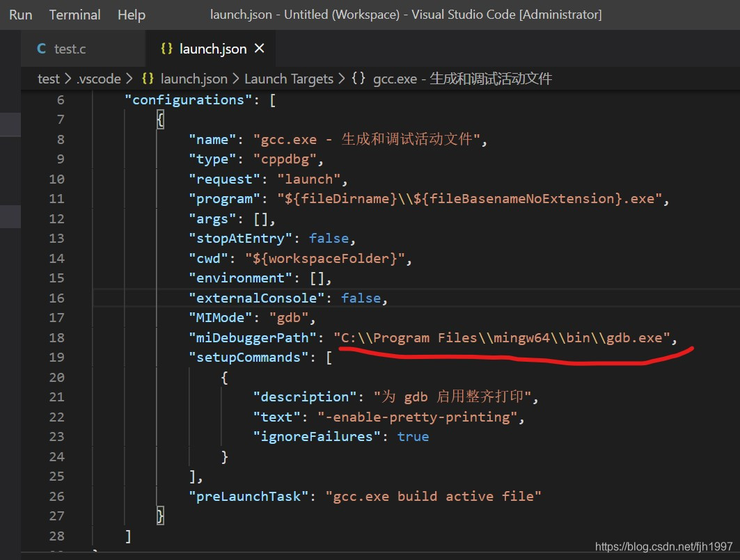Click 'launch.json' breadcrumb item
This screenshot has width=740, height=560.
[x=194, y=79]
